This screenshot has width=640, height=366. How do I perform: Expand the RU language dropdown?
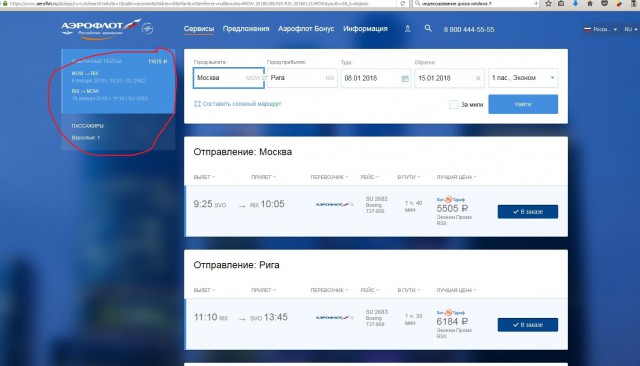click(x=631, y=29)
